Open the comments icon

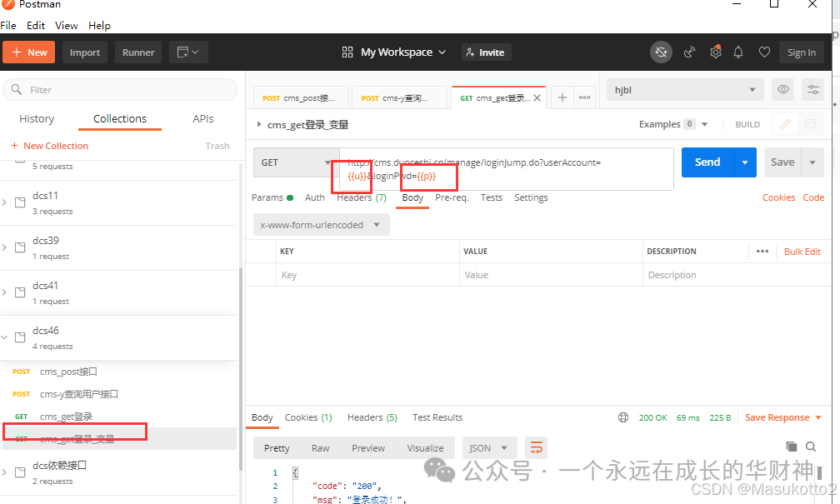point(810,124)
